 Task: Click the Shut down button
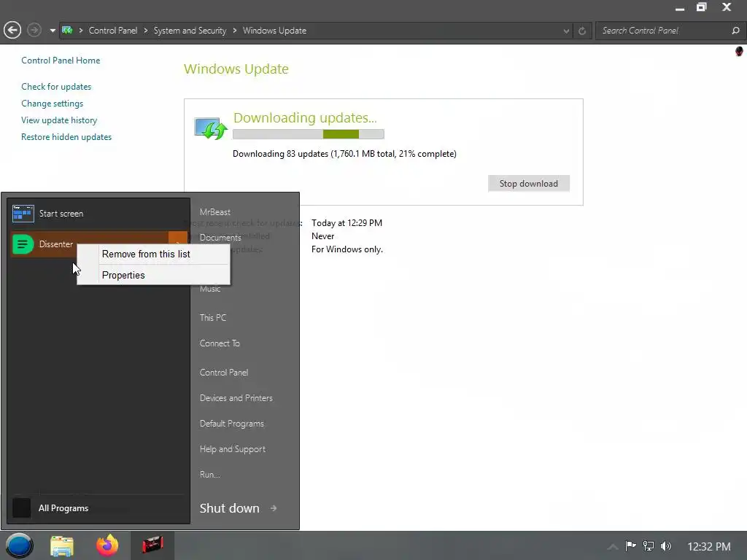[230, 508]
